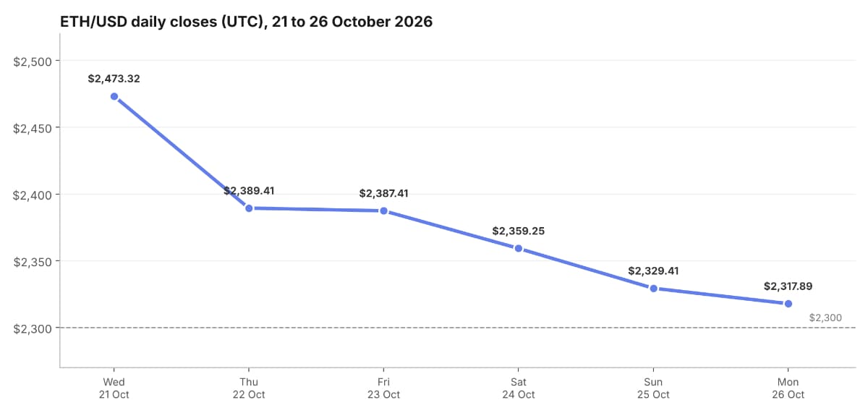Image resolution: width=868 pixels, height=413 pixels.
Task: Select the $2,387.41 data label
Action: (x=384, y=194)
